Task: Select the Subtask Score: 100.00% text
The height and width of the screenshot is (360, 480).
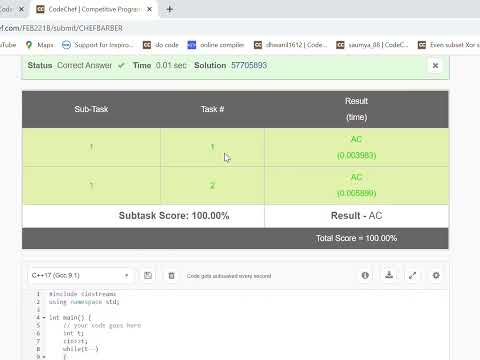Action: (174, 216)
